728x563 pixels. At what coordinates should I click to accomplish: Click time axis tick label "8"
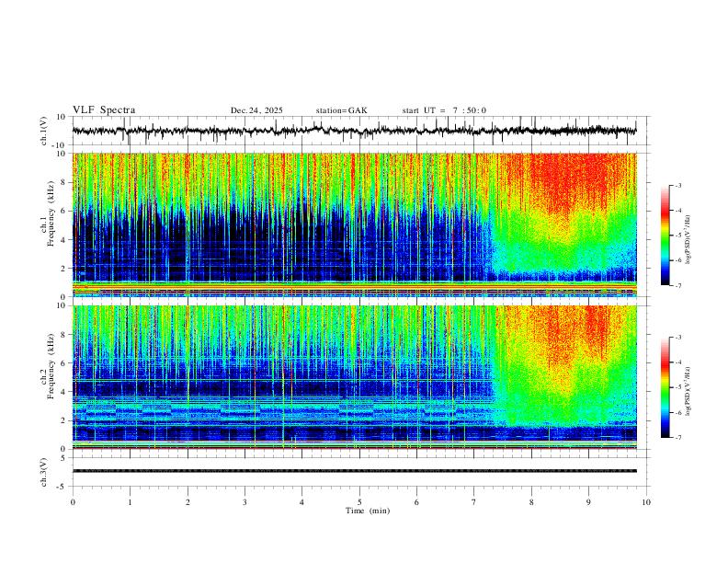(531, 502)
